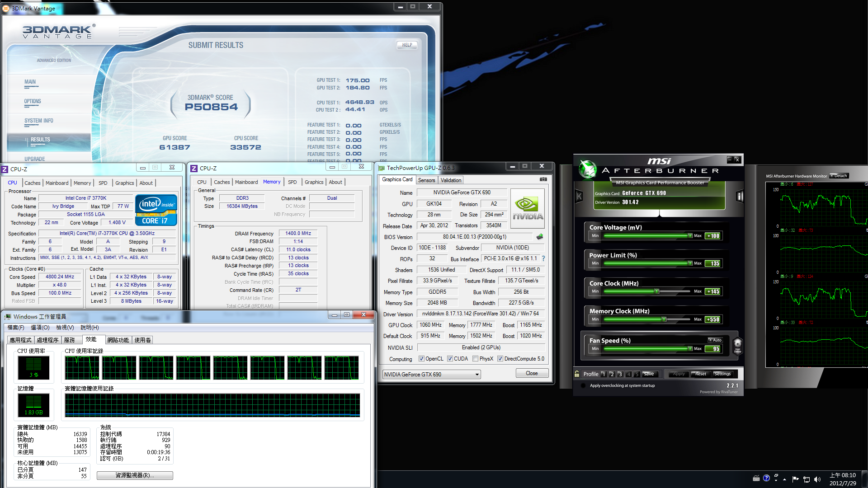Click the Bus Interface question mark icon

point(543,258)
